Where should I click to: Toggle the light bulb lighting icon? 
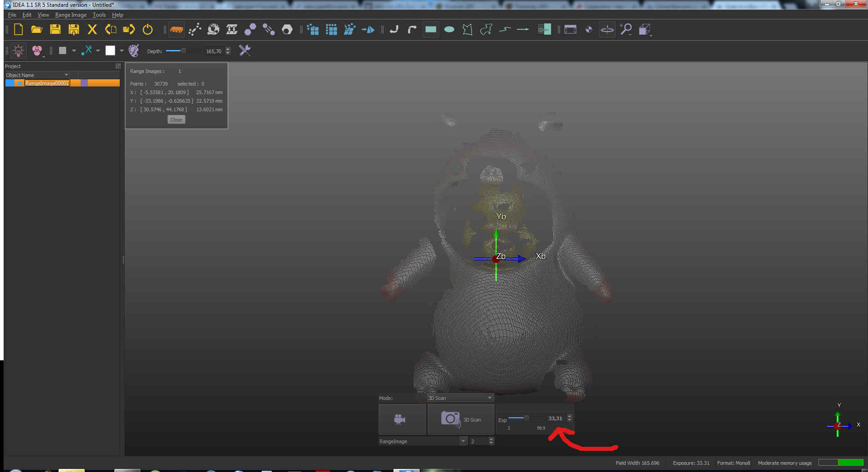(x=18, y=50)
